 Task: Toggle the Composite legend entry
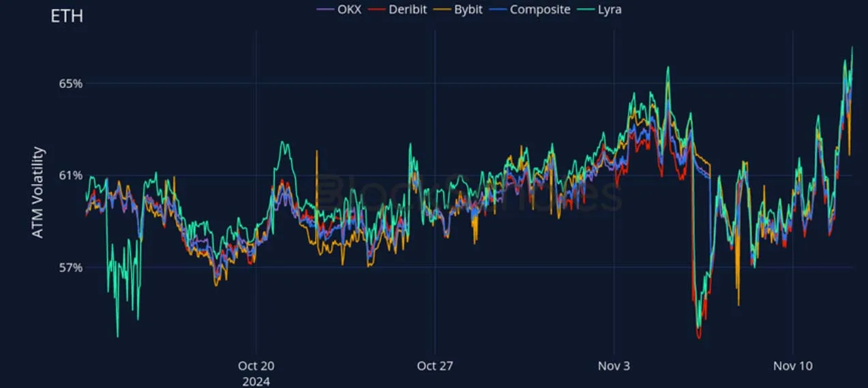point(530,10)
